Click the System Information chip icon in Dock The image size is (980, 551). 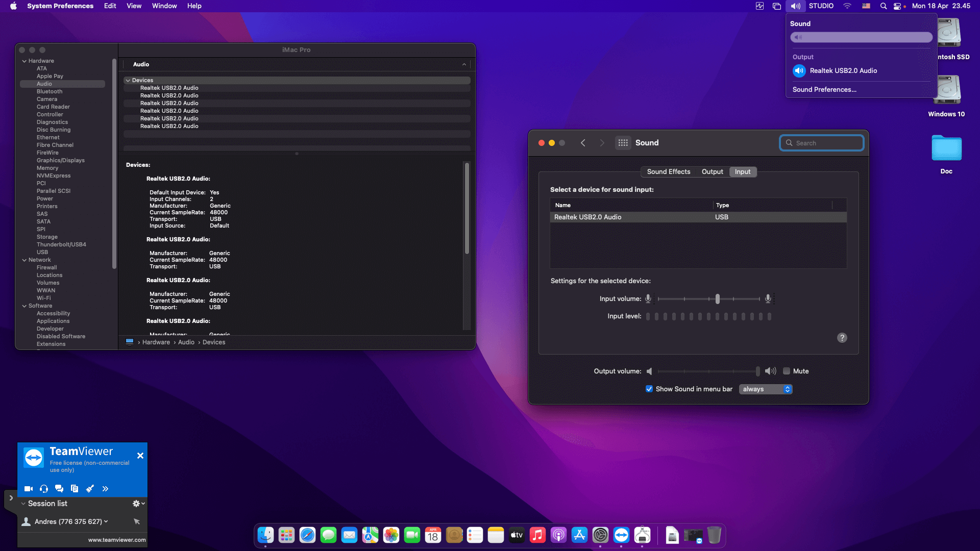coord(642,535)
